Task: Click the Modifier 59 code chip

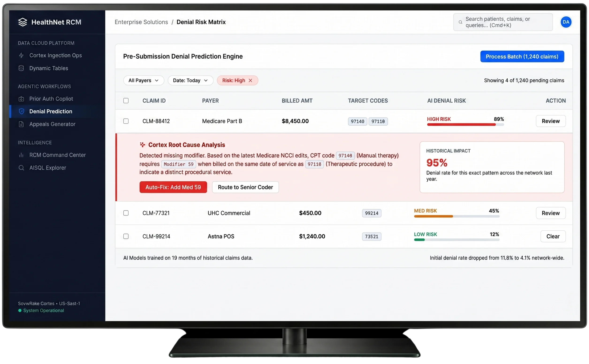Action: pyautogui.click(x=178, y=164)
